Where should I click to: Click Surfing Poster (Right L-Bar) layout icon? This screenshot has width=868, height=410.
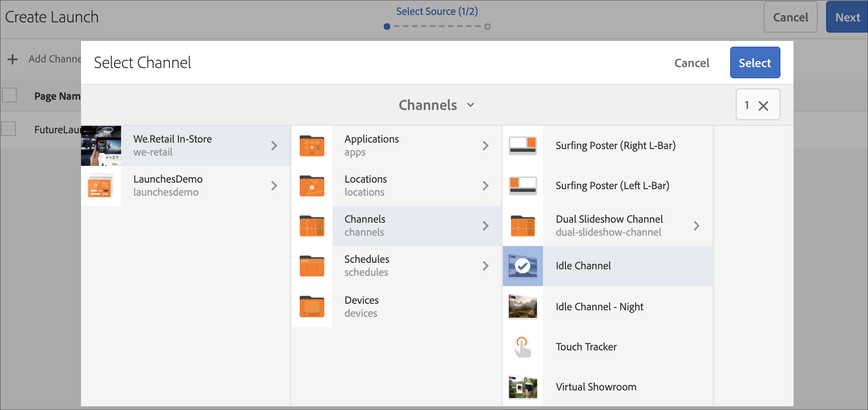coord(522,146)
